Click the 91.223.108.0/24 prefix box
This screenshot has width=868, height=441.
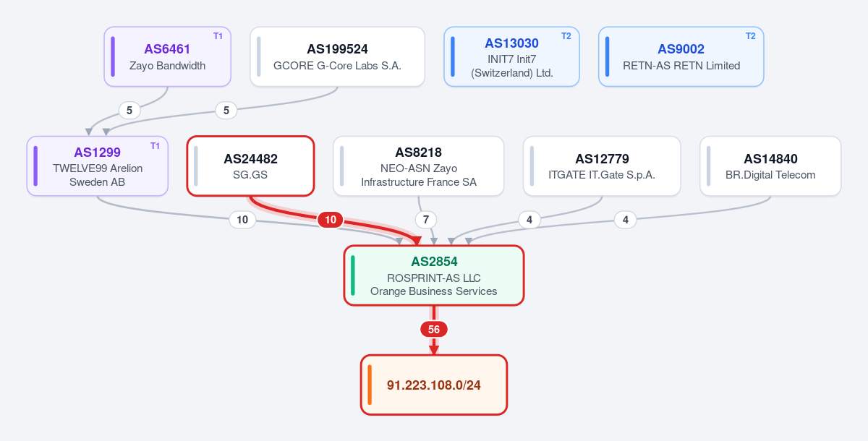click(x=434, y=385)
